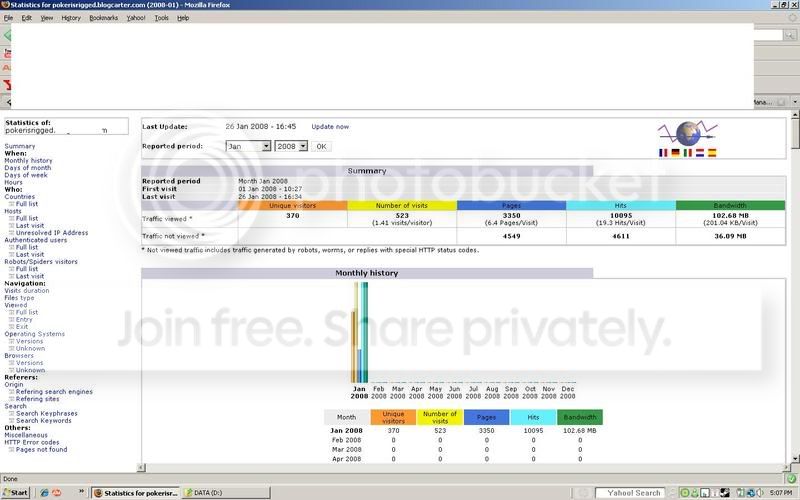The image size is (800, 500).
Task: Switch language using the French flag icon
Action: pyautogui.click(x=663, y=153)
